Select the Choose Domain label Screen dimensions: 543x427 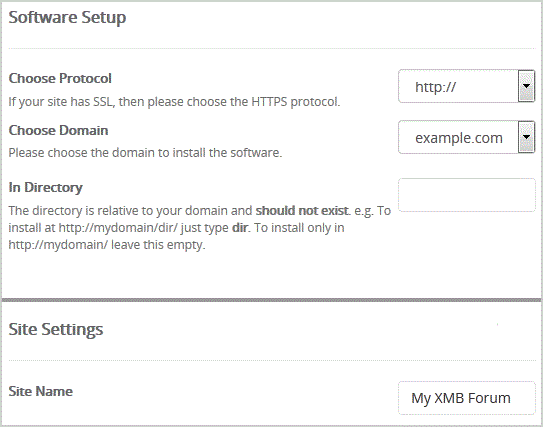point(58,131)
